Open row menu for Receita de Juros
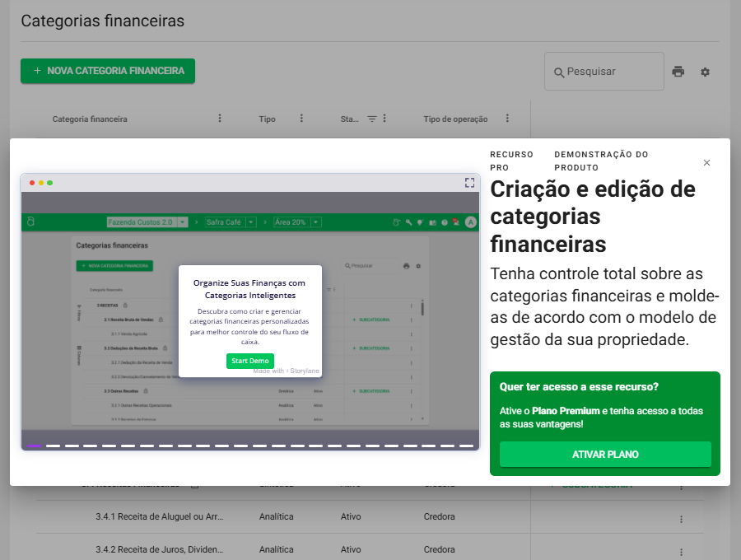Image resolution: width=741 pixels, height=560 pixels. click(x=681, y=551)
